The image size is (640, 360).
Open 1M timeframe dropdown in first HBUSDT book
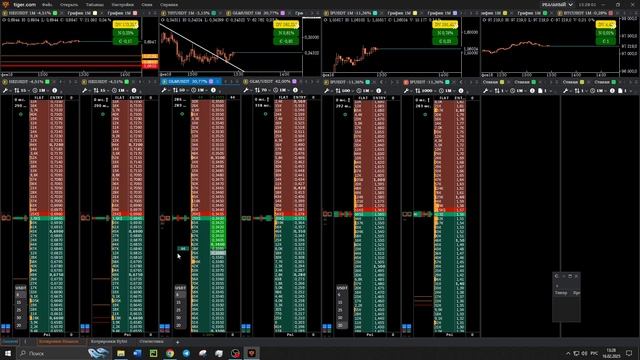tap(40, 90)
